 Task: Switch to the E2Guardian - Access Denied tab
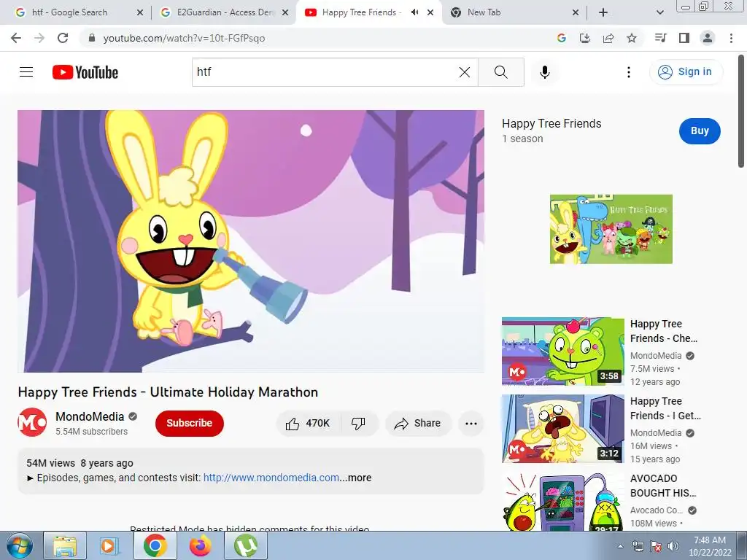[224, 12]
